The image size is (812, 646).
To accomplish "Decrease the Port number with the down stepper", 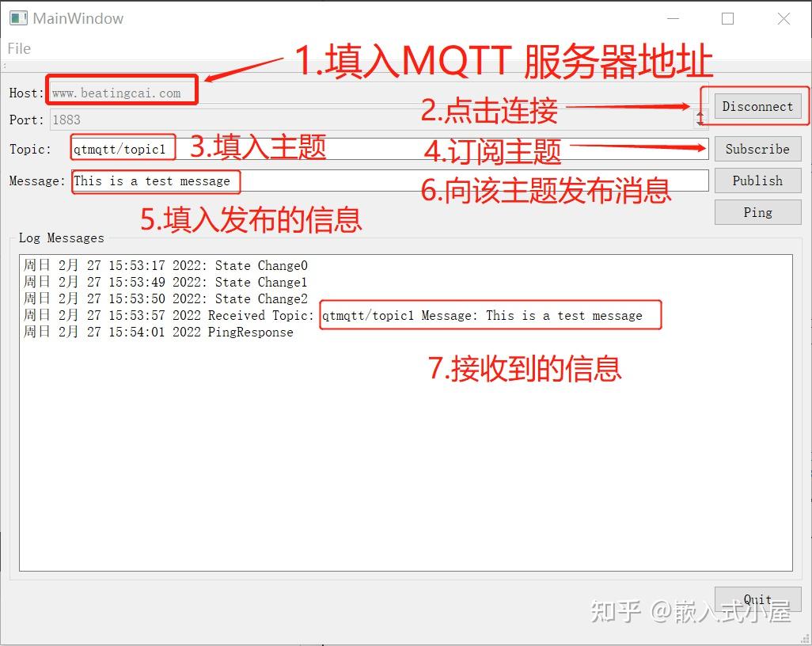I will [x=700, y=123].
